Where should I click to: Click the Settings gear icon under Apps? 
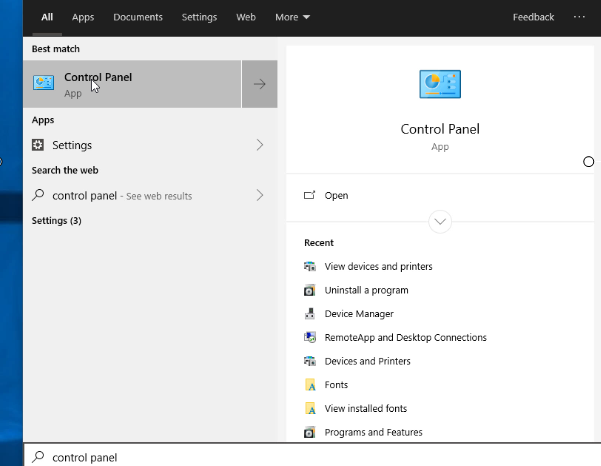(39, 145)
